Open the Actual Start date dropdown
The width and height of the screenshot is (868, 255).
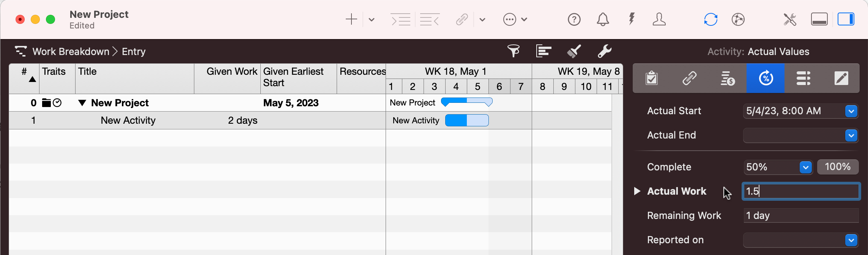[x=851, y=111]
